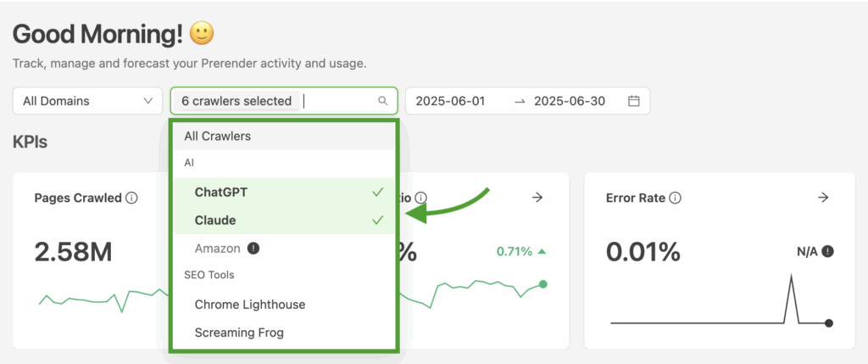The width and height of the screenshot is (868, 364).
Task: Click the All Domains chevron arrow
Action: point(147,101)
